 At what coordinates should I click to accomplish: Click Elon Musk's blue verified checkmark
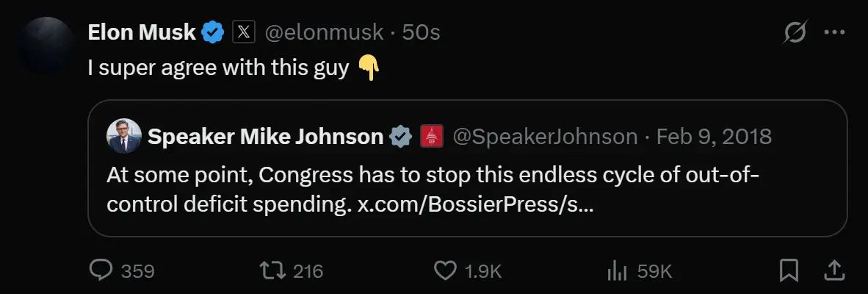(x=214, y=32)
